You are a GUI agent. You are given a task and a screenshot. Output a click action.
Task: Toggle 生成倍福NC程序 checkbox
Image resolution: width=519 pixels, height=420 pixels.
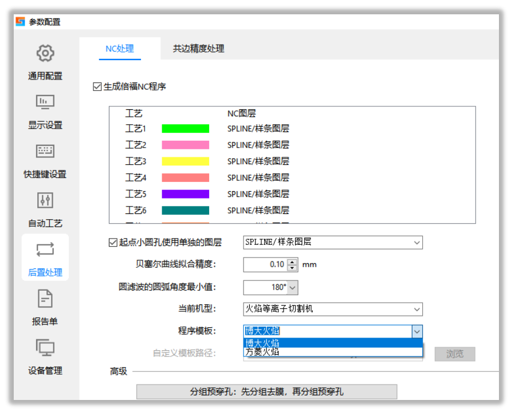click(x=97, y=86)
